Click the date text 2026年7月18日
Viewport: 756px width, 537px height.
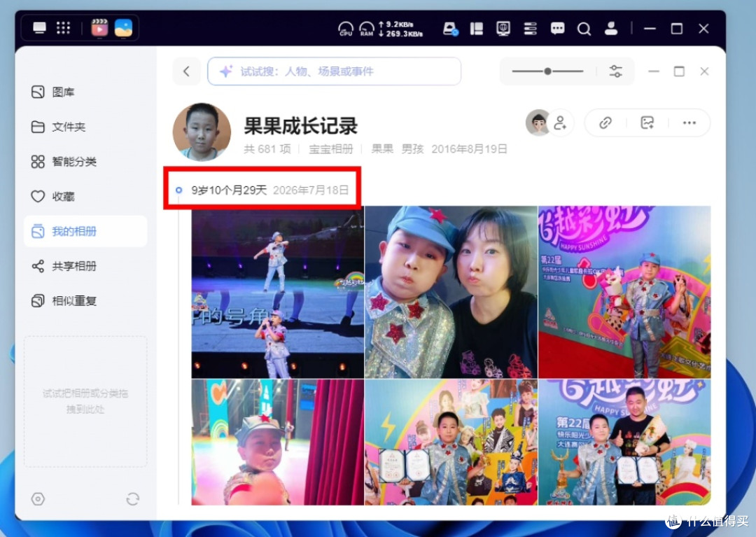point(311,190)
